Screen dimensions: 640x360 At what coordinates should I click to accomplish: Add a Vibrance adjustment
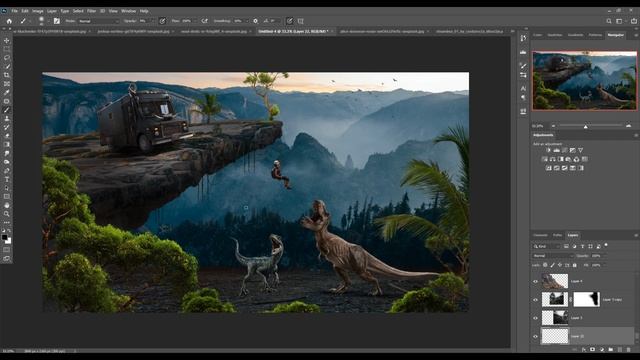[x=580, y=150]
